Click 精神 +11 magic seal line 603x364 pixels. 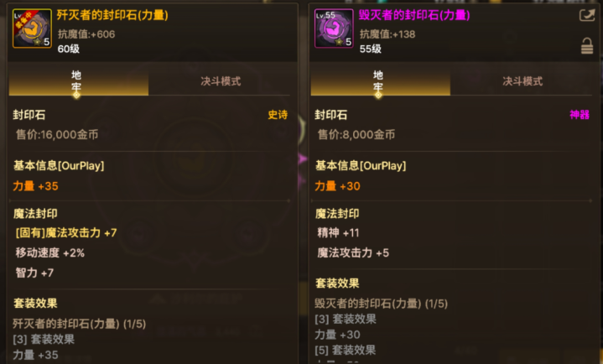point(338,233)
